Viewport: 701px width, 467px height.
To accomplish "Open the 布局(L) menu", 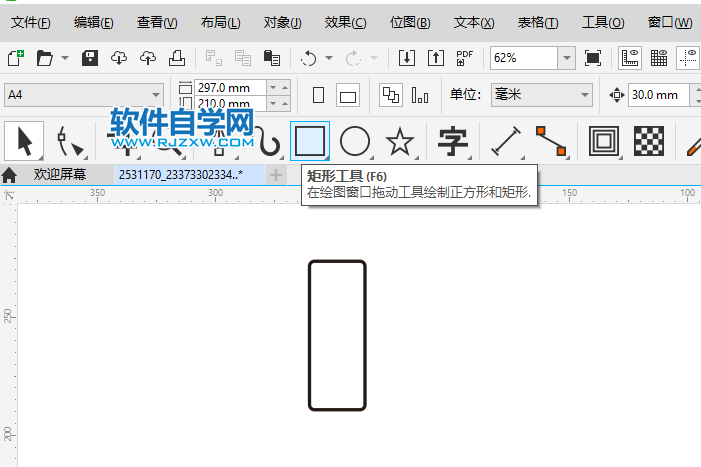I will pyautogui.click(x=220, y=22).
